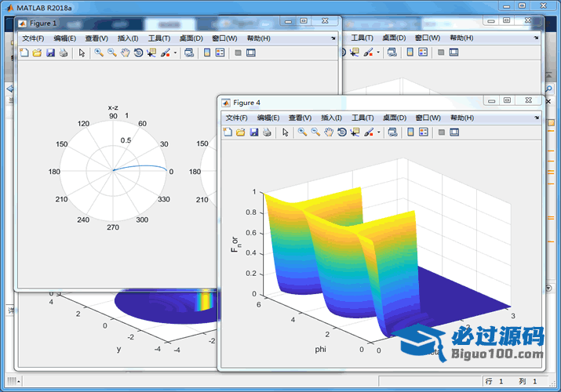Insert Legend icon in Figure 1 toolbar
Screen dimensions: 561x392
click(220, 53)
